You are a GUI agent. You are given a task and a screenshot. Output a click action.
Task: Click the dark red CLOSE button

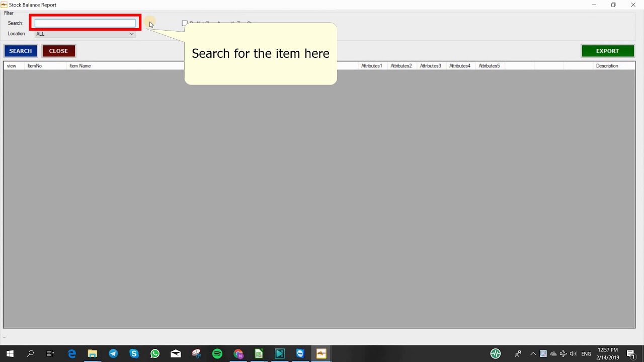click(58, 51)
